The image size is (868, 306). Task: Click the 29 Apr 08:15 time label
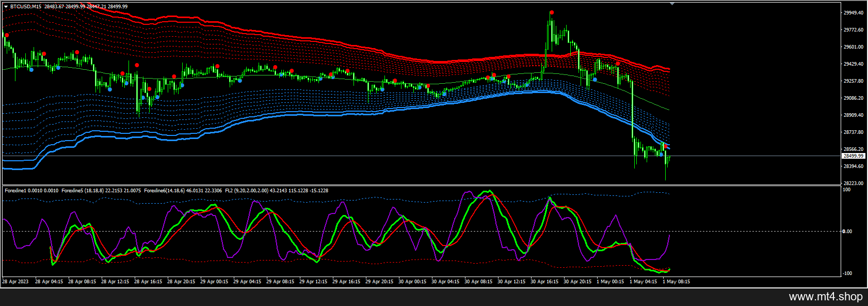(280, 282)
